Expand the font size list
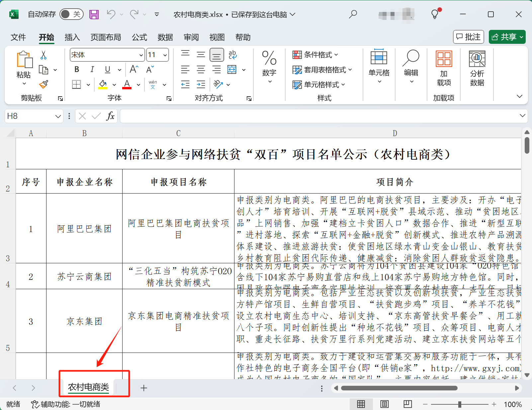 [165, 55]
